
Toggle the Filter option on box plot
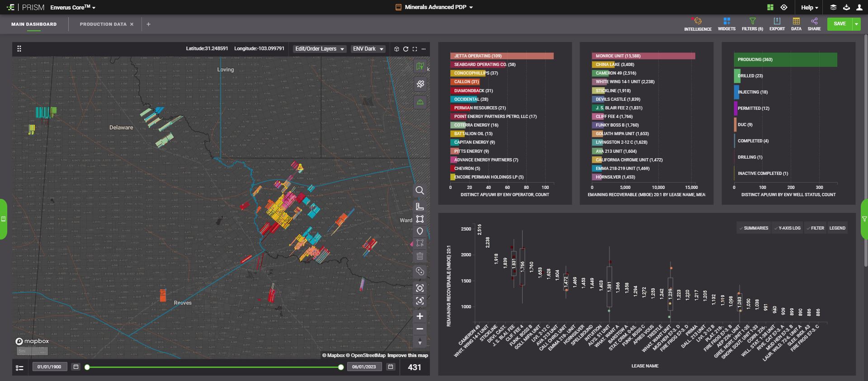815,228
